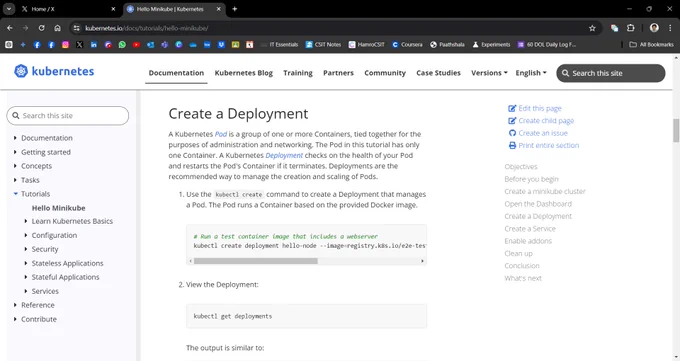The image size is (680, 361).
Task: Reload the page with the refresh button
Action: 41,28
